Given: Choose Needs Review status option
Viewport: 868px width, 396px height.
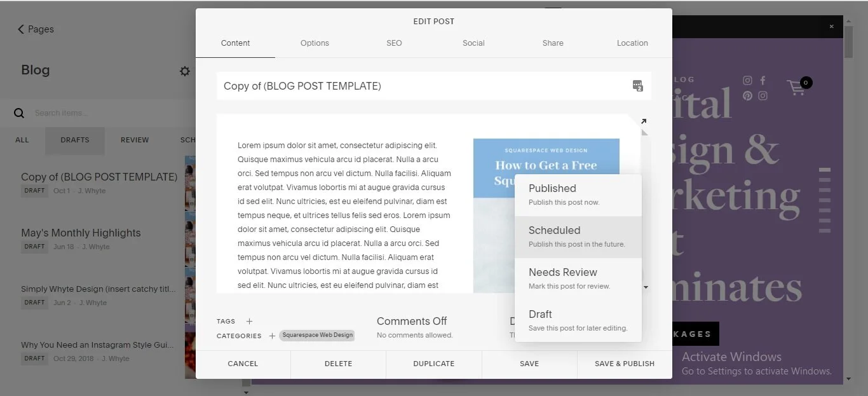Looking at the screenshot, I should tap(578, 279).
